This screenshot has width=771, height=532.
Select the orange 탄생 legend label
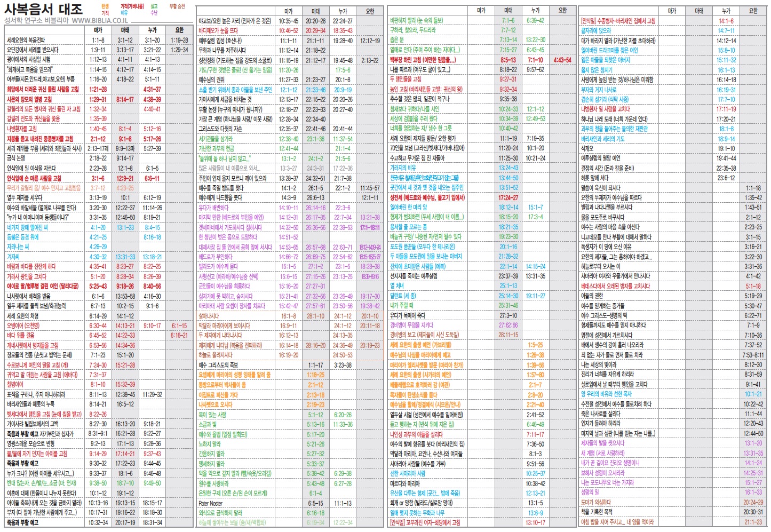(x=105, y=6)
